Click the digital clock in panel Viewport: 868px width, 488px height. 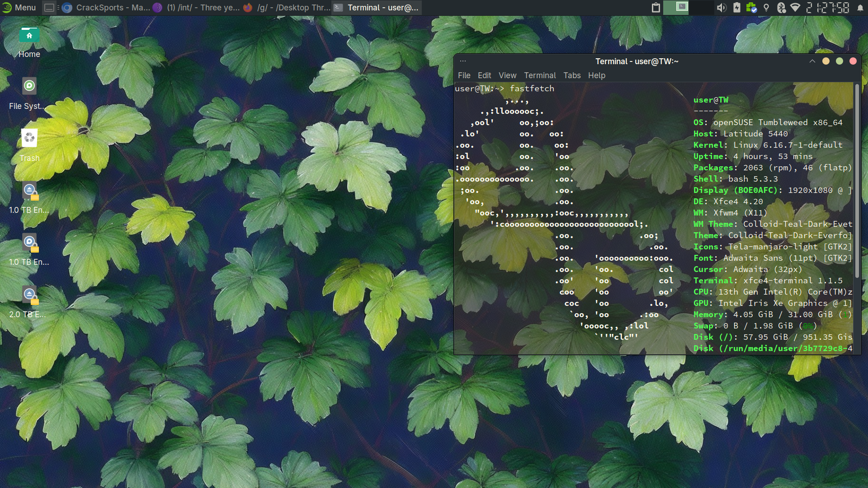point(827,8)
